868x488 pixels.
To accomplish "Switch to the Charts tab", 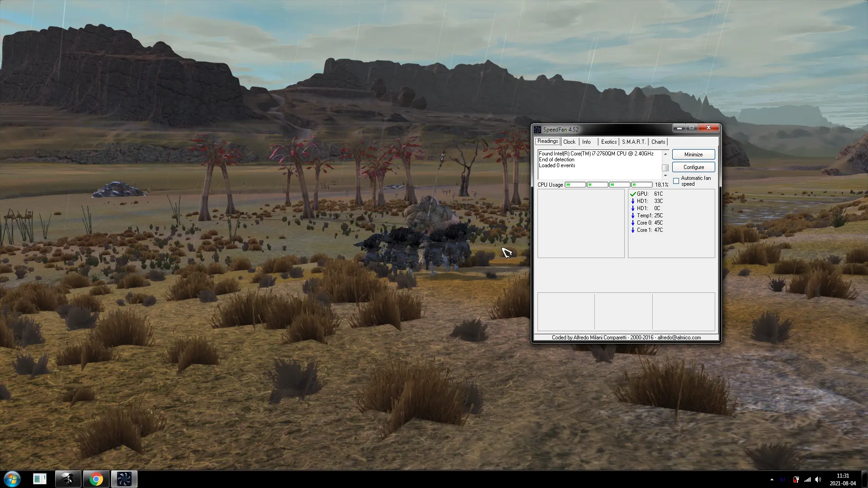I will pyautogui.click(x=658, y=142).
